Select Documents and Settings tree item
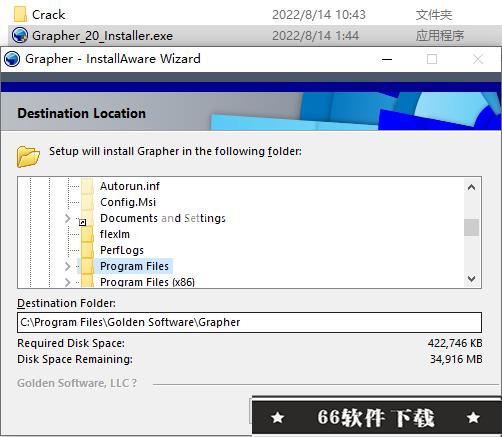The image size is (502, 437). pyautogui.click(x=163, y=218)
